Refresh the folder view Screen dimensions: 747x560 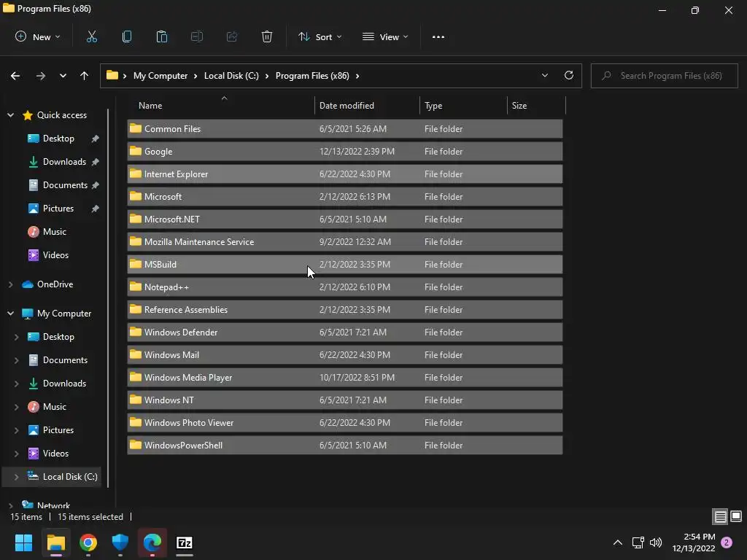click(x=569, y=75)
